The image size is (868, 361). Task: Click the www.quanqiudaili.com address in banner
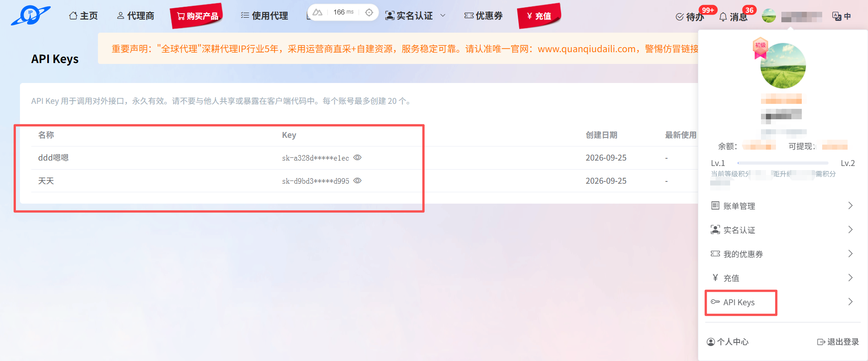(587, 49)
